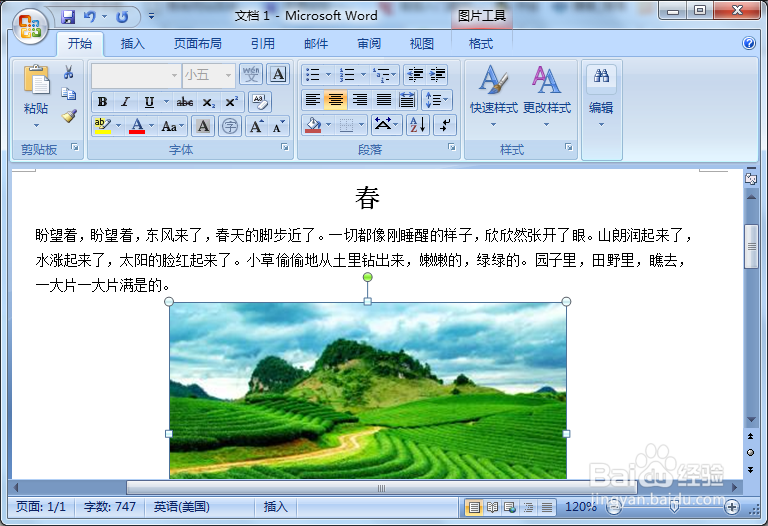Open Quick Styles (快速样式) gallery
768x526 pixels.
[493, 96]
